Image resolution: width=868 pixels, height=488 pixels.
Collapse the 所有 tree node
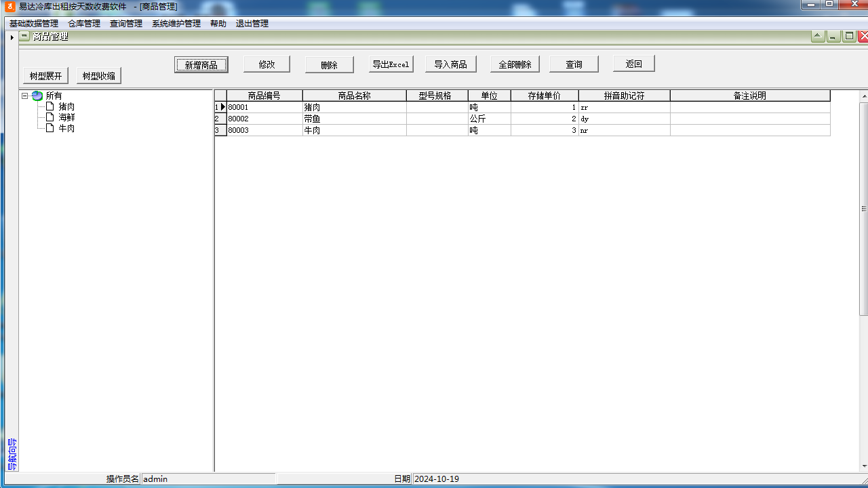point(25,96)
